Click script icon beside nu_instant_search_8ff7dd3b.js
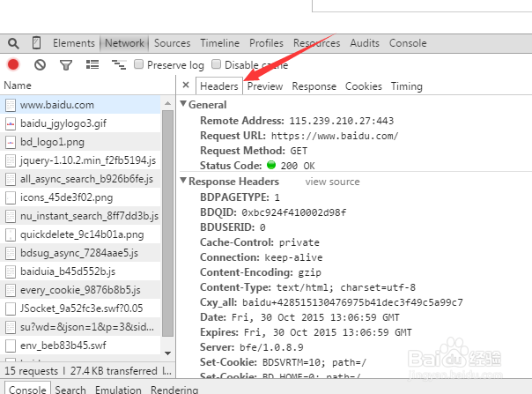This screenshot has height=394, width=532. (11, 216)
